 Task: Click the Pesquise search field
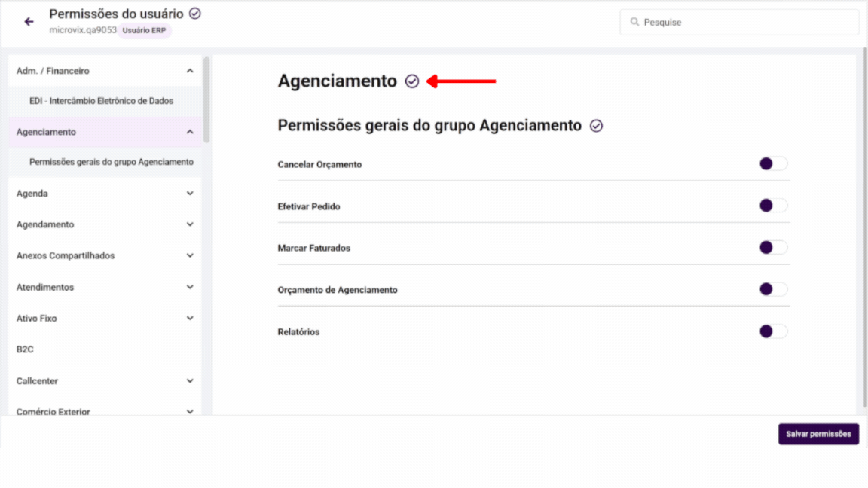[x=746, y=23]
